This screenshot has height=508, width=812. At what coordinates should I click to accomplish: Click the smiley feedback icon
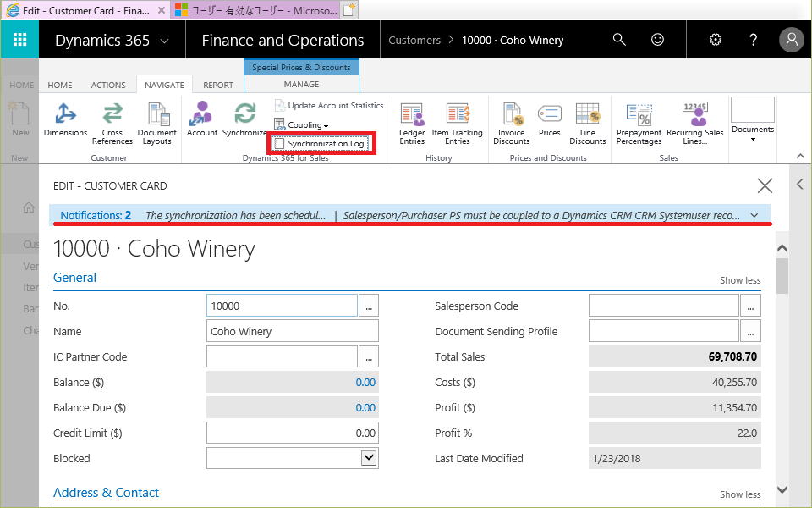click(x=658, y=40)
